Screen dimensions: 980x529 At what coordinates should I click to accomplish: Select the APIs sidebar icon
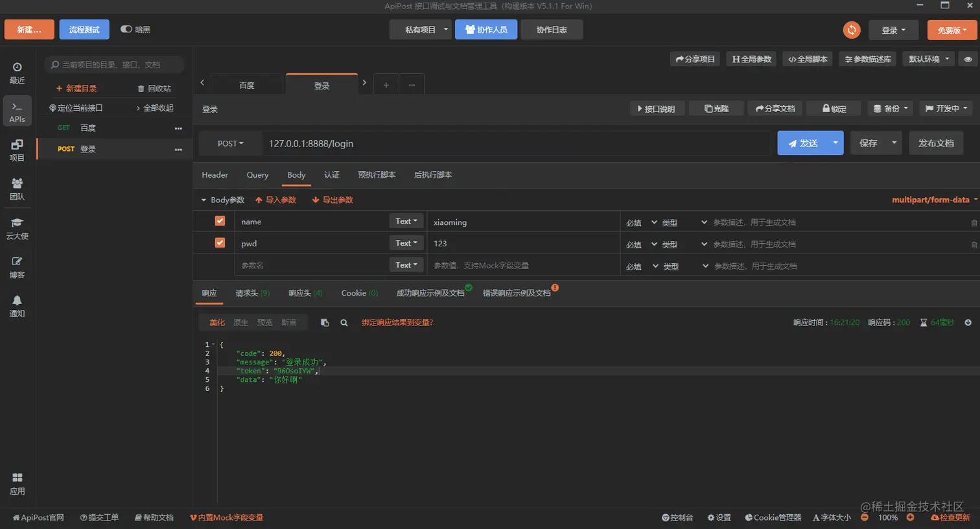[17, 112]
